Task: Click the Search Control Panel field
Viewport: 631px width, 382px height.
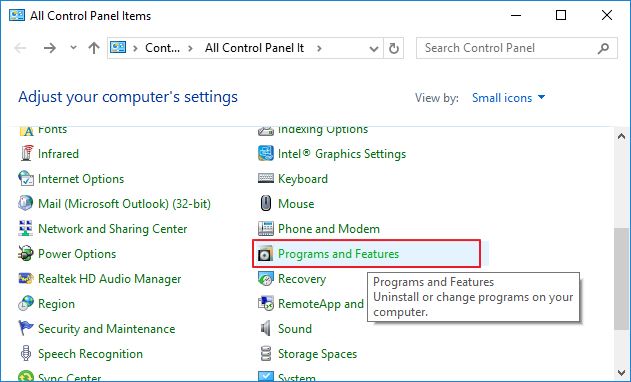Action: tap(517, 48)
